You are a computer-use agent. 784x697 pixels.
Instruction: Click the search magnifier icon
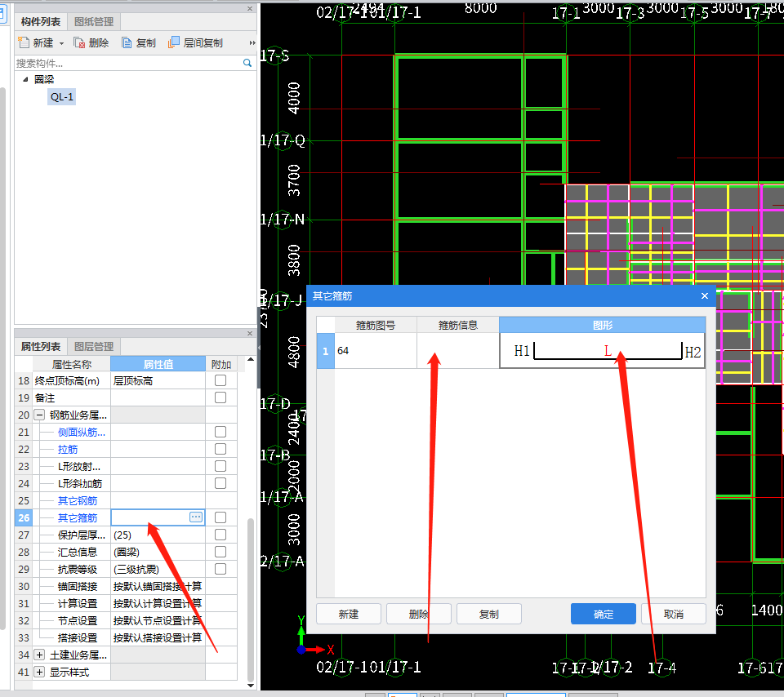[x=247, y=63]
